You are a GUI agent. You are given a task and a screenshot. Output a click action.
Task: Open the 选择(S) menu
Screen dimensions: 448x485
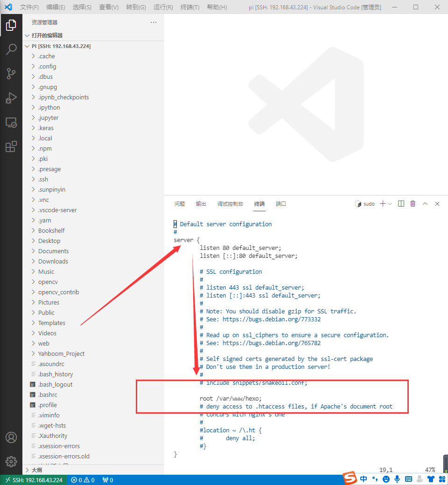click(82, 7)
